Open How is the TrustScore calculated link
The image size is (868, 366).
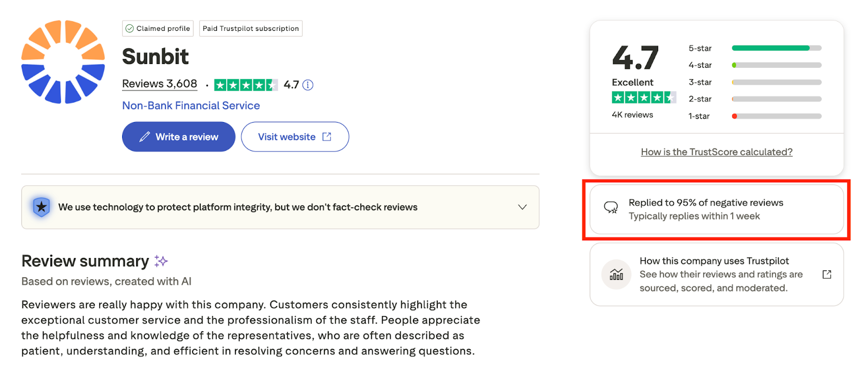pyautogui.click(x=717, y=152)
